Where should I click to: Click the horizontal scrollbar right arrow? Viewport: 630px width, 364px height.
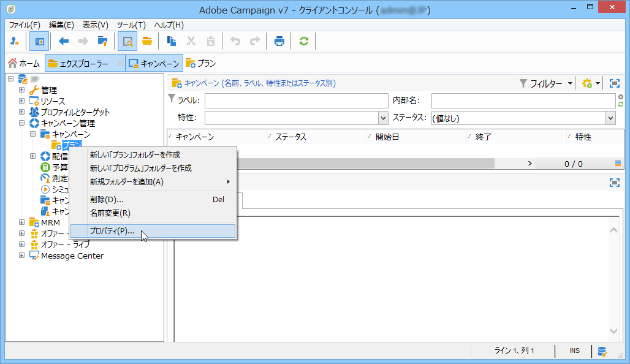[530, 163]
